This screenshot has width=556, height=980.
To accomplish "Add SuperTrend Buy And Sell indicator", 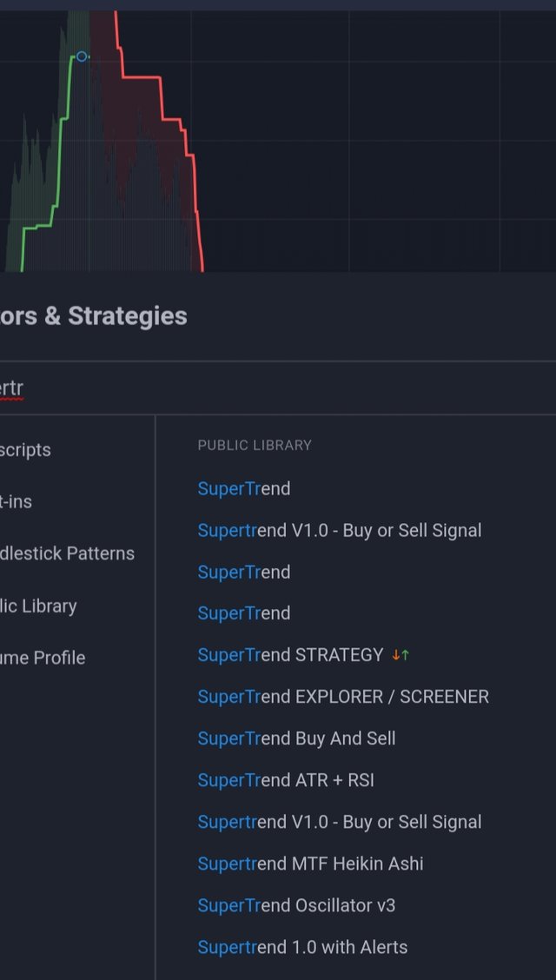I will (296, 738).
